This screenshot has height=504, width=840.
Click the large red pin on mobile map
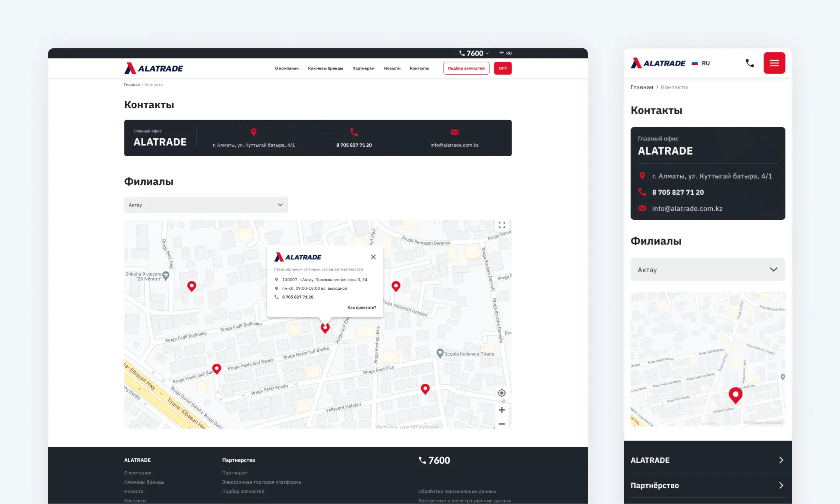pos(735,394)
